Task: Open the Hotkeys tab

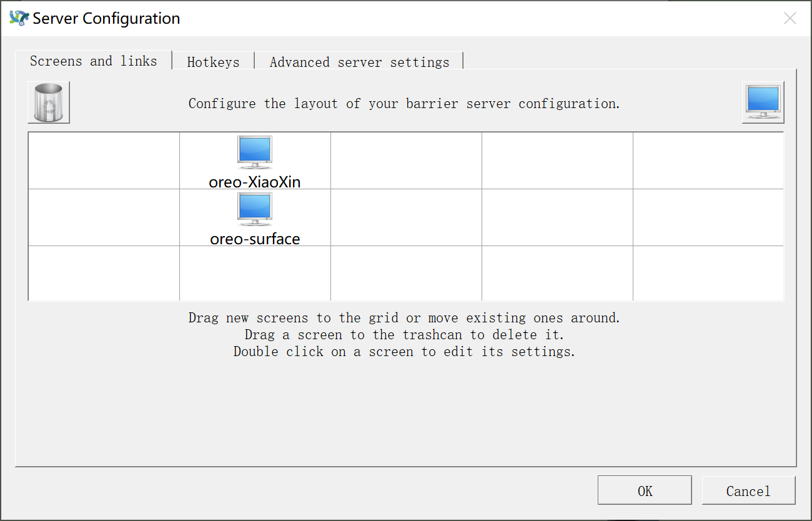Action: [x=213, y=61]
